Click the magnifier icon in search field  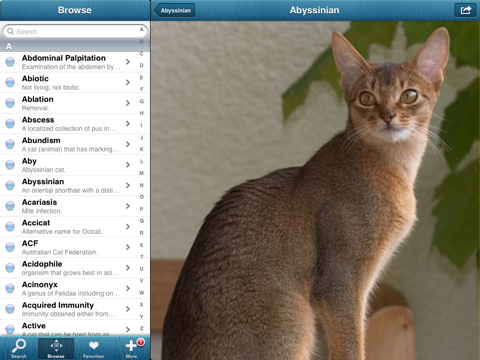click(x=10, y=31)
